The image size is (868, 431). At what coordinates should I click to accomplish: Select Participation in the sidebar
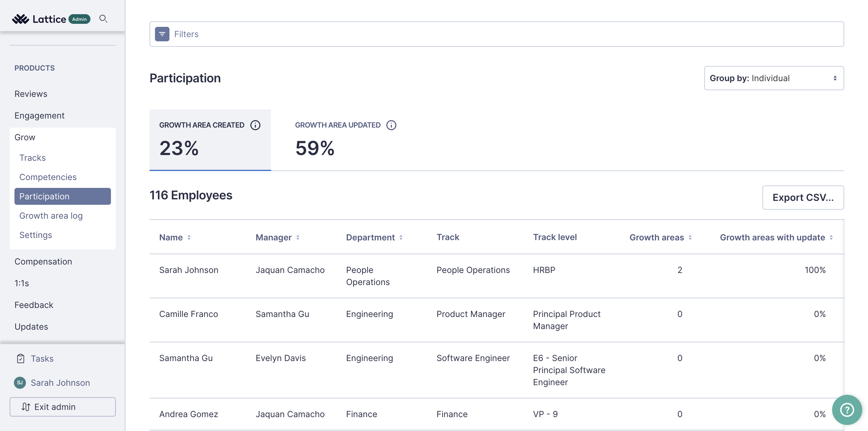point(63,196)
